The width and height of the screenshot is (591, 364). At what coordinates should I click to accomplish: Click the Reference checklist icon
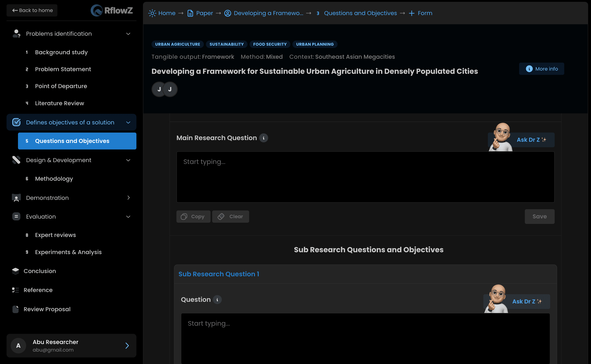click(x=16, y=290)
